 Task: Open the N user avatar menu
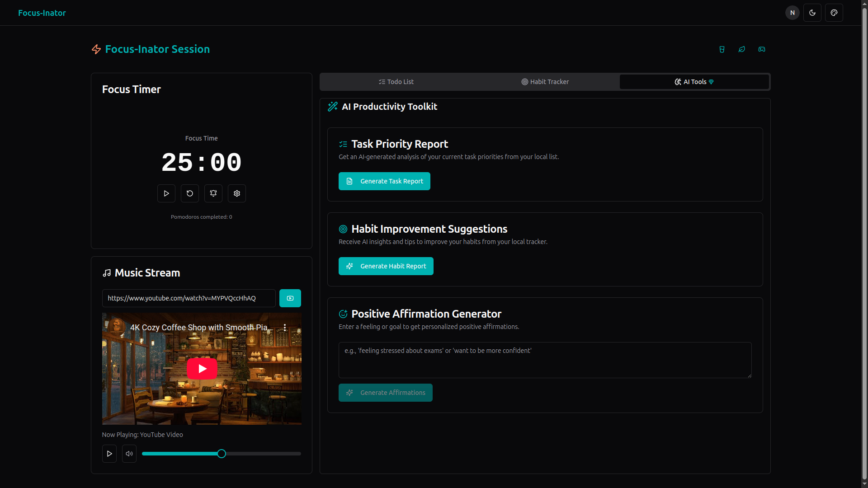tap(792, 13)
